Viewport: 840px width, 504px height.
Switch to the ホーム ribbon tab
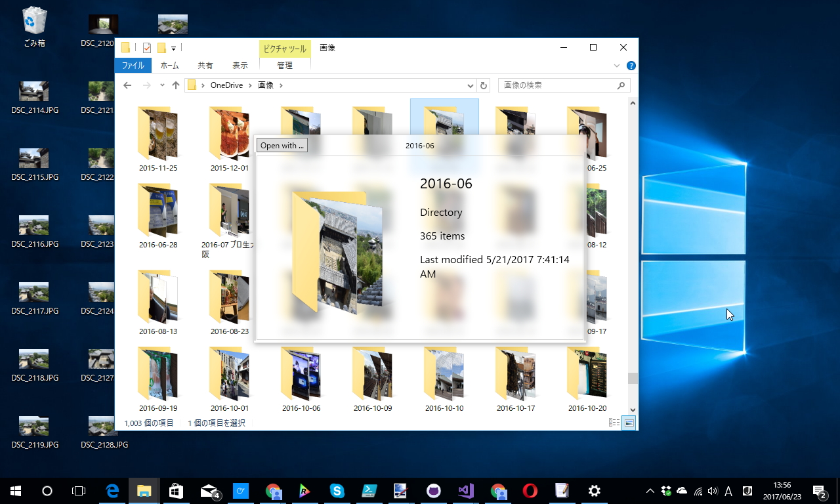coord(169,66)
